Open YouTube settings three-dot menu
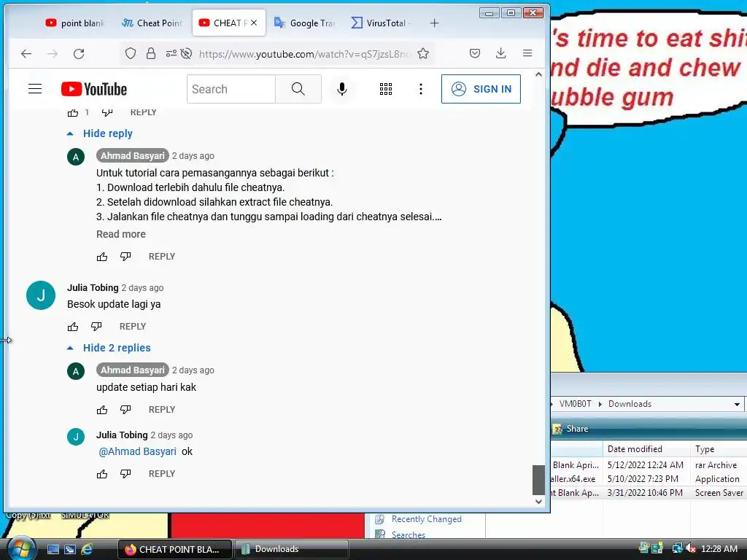Viewport: 747px width, 560px height. coord(421,89)
